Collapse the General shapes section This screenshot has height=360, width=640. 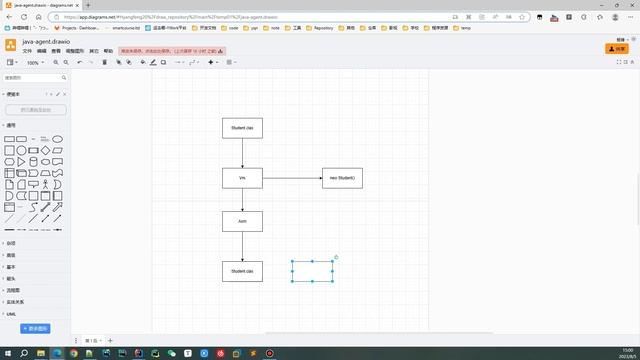pos(11,125)
